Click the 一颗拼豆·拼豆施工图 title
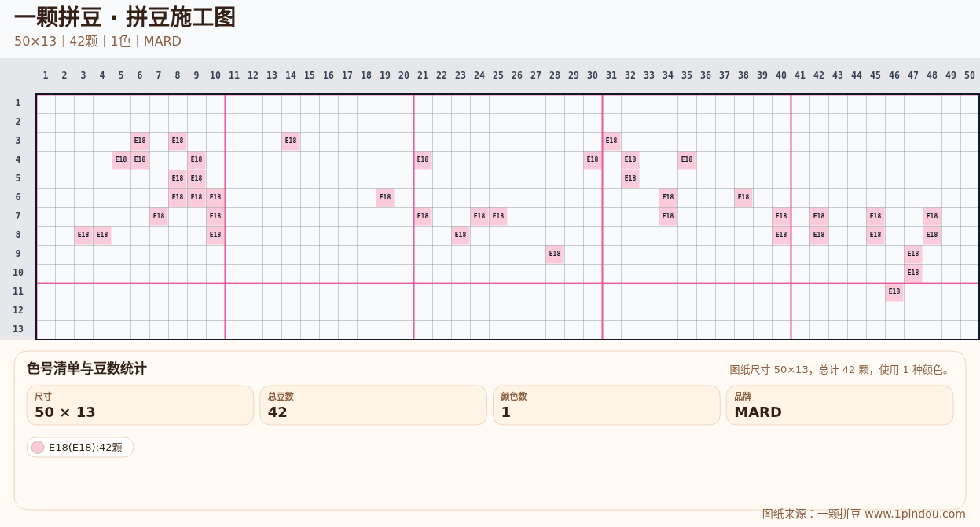 click(125, 17)
